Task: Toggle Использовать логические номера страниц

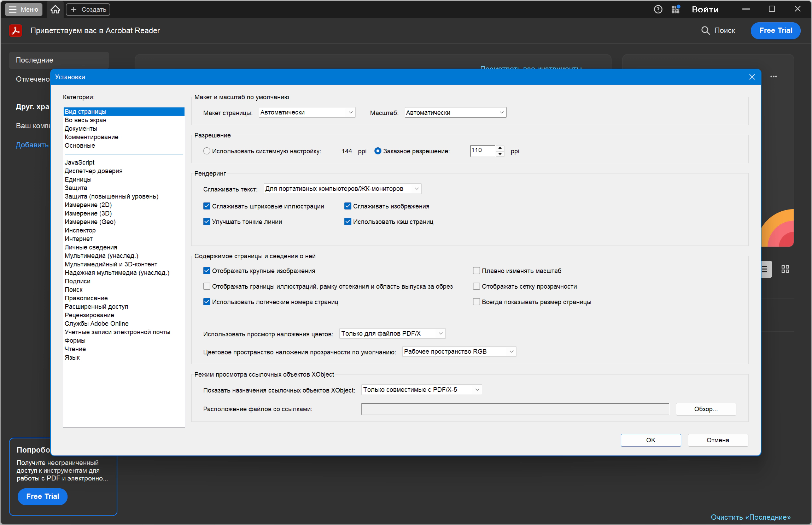Action: (x=207, y=302)
